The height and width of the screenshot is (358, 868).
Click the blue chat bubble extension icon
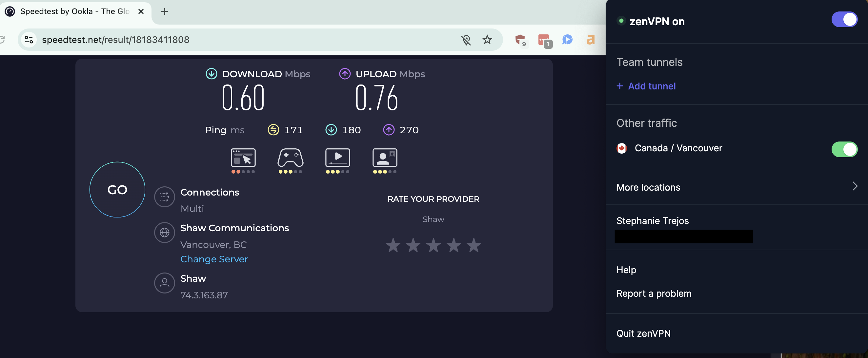[567, 40]
